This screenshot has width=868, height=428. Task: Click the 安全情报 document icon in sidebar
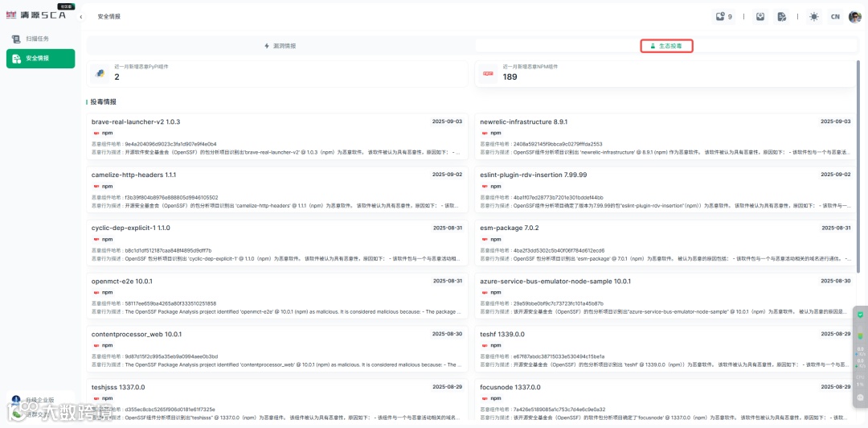16,58
